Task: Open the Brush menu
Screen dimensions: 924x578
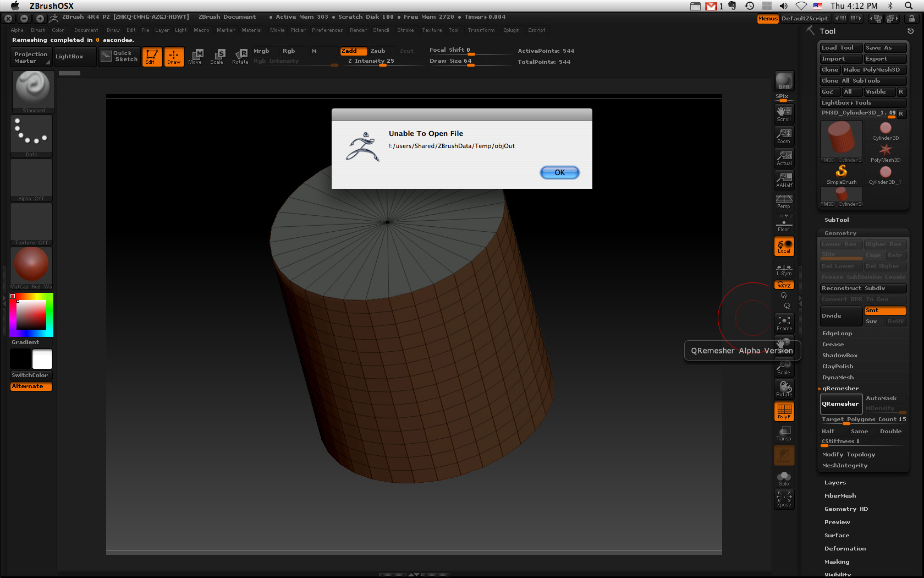Action: (x=38, y=30)
